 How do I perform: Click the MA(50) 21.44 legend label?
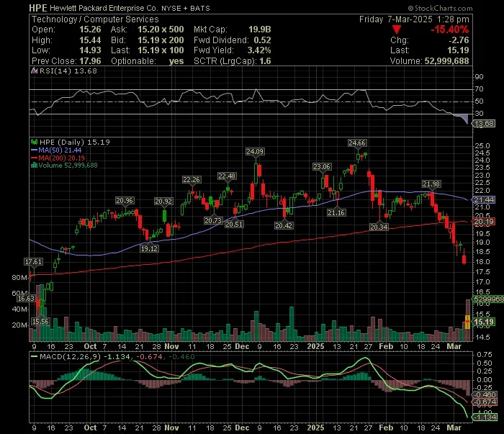(60, 150)
